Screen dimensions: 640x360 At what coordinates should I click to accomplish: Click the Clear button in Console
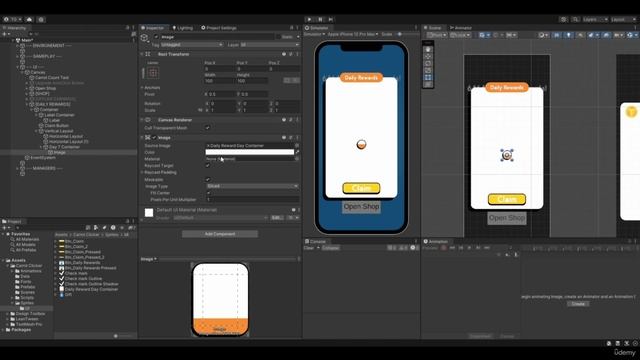pyautogui.click(x=309, y=248)
